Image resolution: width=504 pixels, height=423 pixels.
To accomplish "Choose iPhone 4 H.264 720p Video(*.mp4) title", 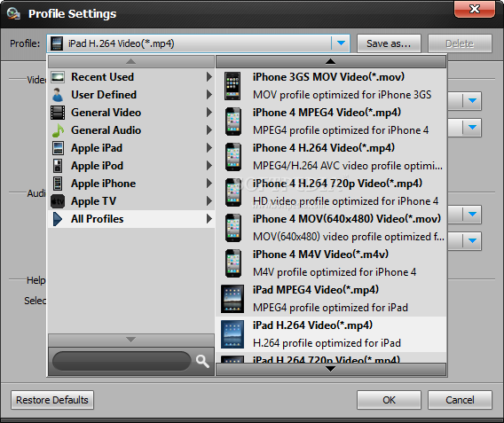I will (x=337, y=184).
